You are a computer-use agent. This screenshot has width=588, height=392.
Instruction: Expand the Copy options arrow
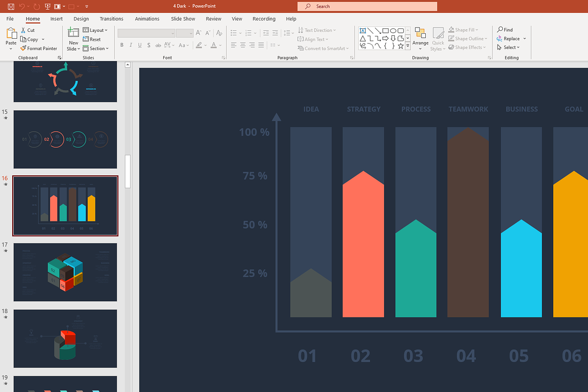(43, 39)
